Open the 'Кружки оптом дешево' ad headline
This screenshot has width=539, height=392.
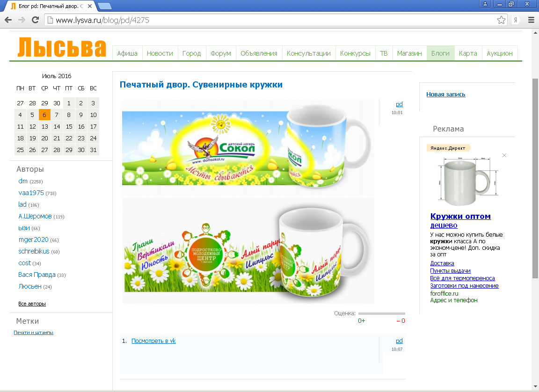point(460,221)
